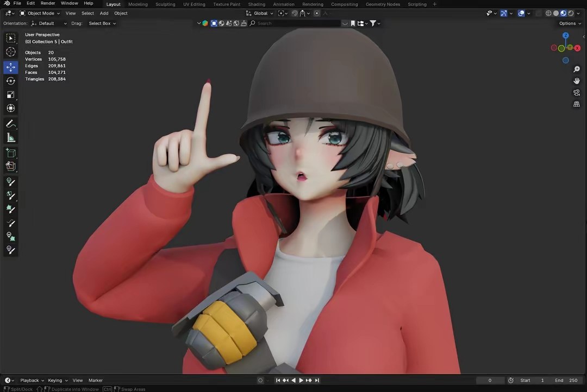Click the pan hand viewport icon
Screen dimensions: 587x392
(x=577, y=81)
